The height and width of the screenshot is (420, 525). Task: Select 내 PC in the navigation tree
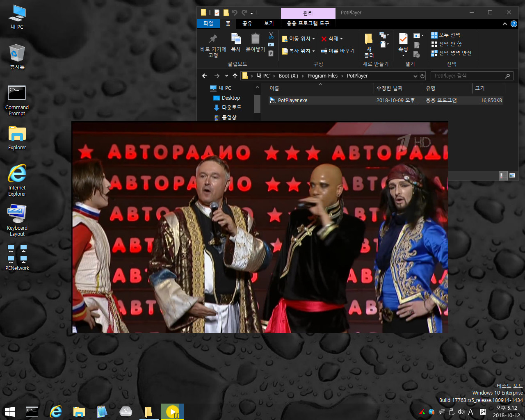221,88
